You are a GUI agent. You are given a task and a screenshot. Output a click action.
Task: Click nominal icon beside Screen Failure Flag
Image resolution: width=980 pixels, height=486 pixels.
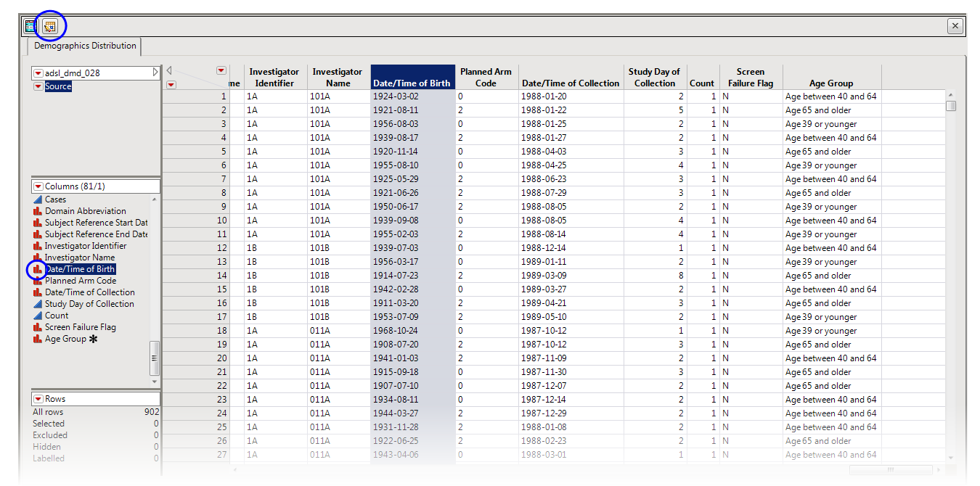[x=38, y=327]
